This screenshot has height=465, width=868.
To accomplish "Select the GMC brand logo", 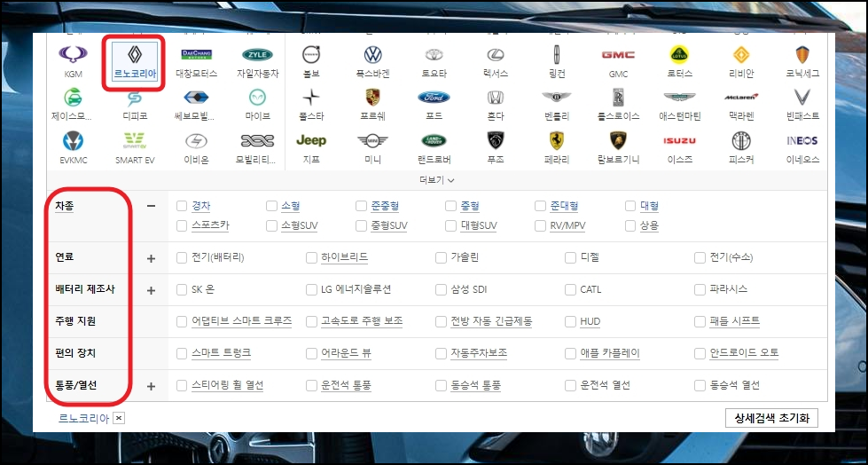I will (x=618, y=54).
